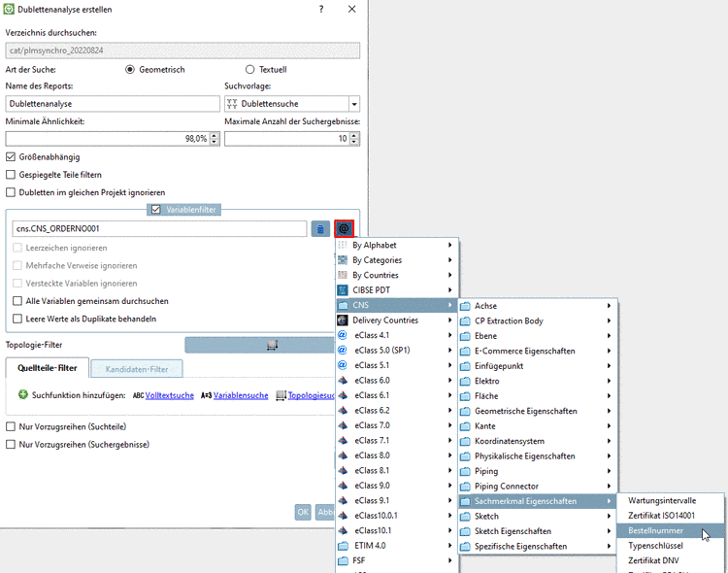Click the eClass 9.0 icon

click(343, 486)
